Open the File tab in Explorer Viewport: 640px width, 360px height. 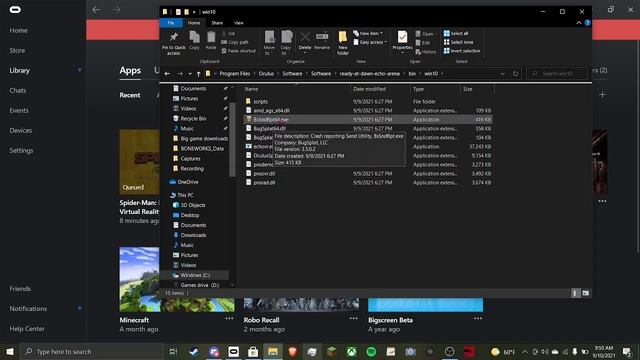[171, 23]
